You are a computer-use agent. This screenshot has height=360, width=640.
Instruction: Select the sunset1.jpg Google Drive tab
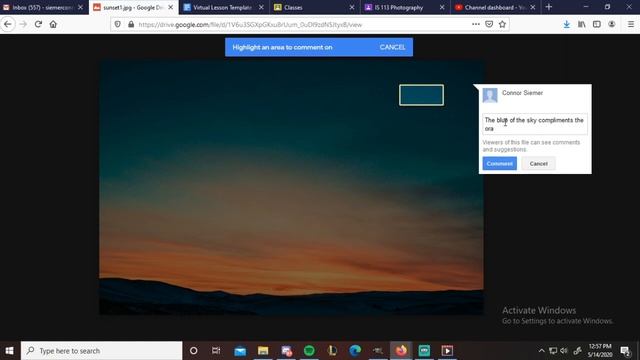(x=133, y=7)
